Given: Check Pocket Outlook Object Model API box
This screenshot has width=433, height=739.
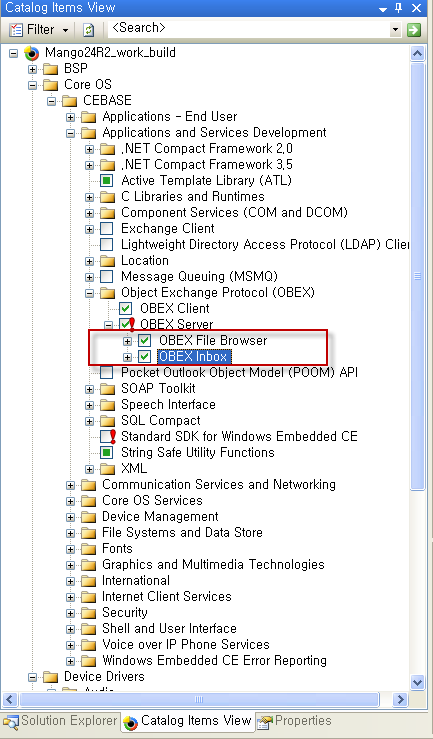Looking at the screenshot, I should click(x=106, y=372).
